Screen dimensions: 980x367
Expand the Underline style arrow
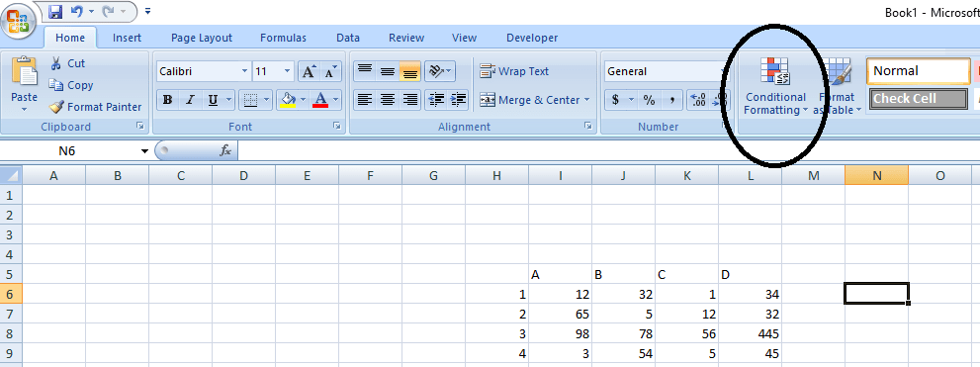coord(228,99)
